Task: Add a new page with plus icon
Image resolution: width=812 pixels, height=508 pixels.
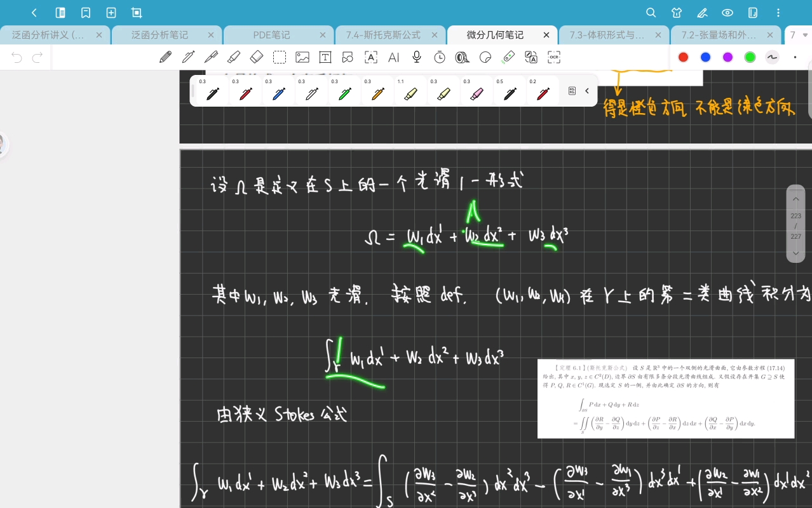Action: coord(111,13)
